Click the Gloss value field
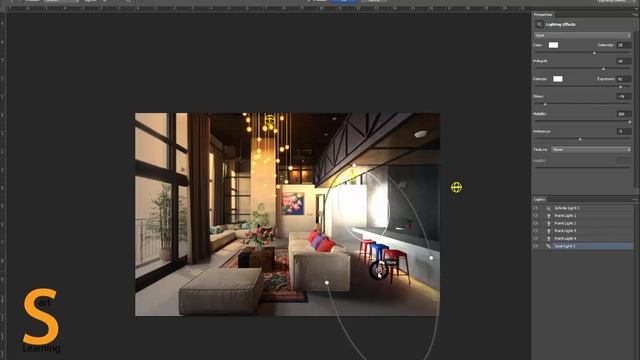Viewport: 640px width, 360px height. pyautogui.click(x=623, y=96)
